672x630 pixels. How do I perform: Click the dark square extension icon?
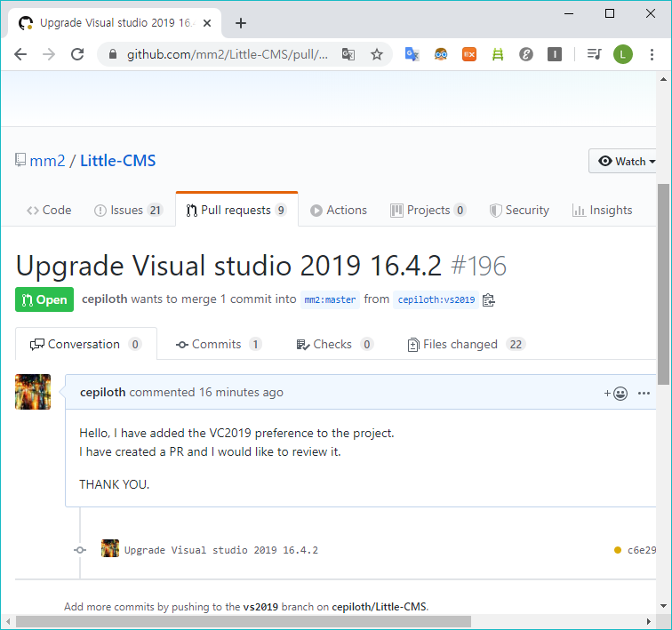(x=555, y=54)
